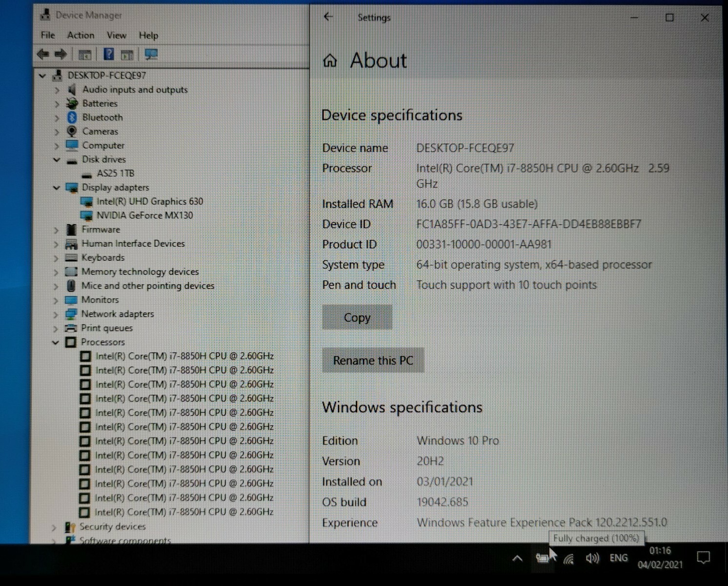Viewport: 728px width, 586px height.
Task: Select the AS25 1TB disk drive
Action: pyautogui.click(x=116, y=173)
